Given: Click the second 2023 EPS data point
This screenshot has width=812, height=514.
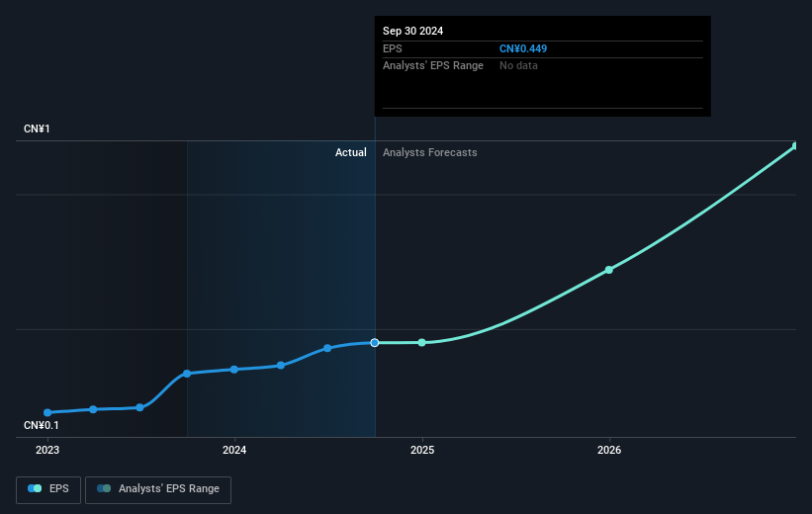Looking at the screenshot, I should [93, 409].
